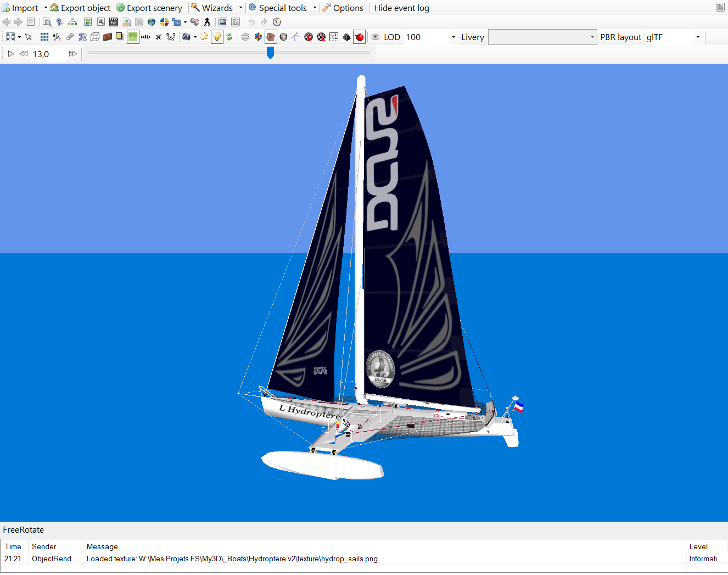Image resolution: width=728 pixels, height=575 pixels.
Task: Open the newspaper layout icon
Action: [x=236, y=22]
